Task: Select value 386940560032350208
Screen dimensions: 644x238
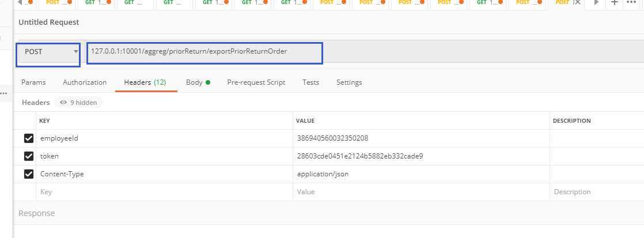Action: click(332, 138)
